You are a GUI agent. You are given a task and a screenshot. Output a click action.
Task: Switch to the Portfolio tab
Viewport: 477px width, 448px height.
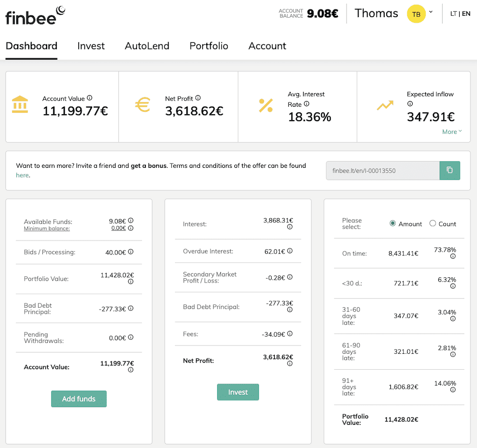point(209,46)
